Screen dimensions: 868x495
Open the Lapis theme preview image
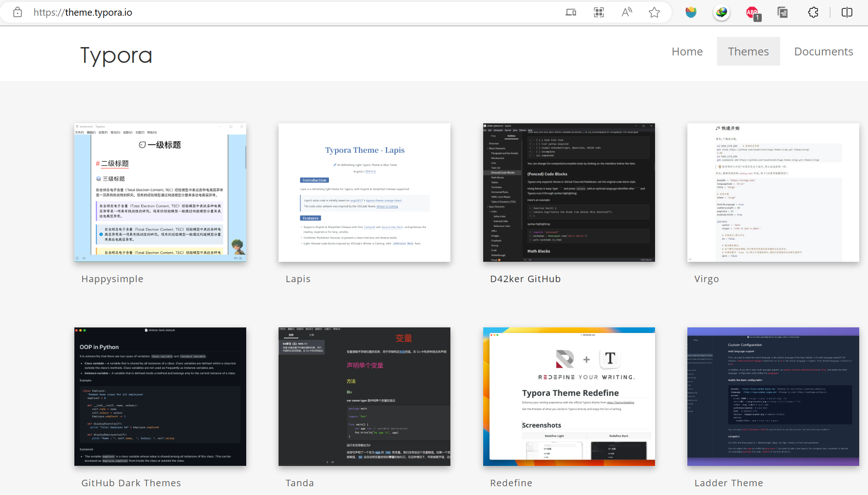click(x=364, y=193)
